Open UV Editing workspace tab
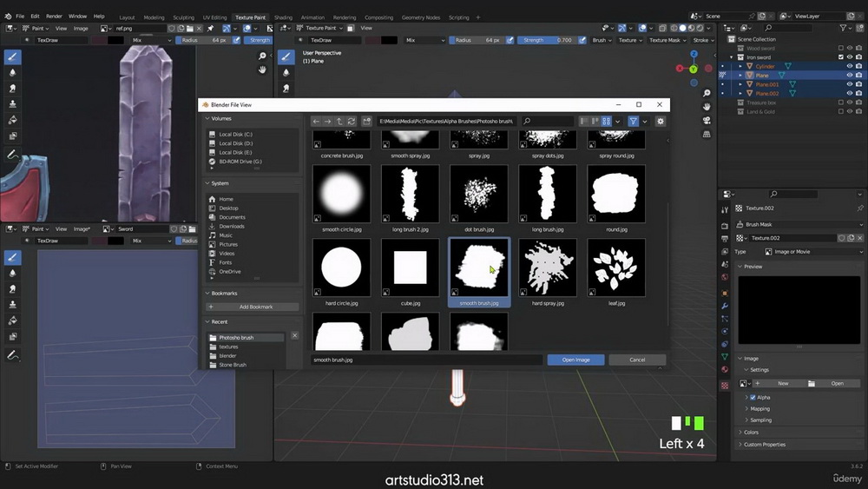The image size is (868, 489). [x=214, y=17]
